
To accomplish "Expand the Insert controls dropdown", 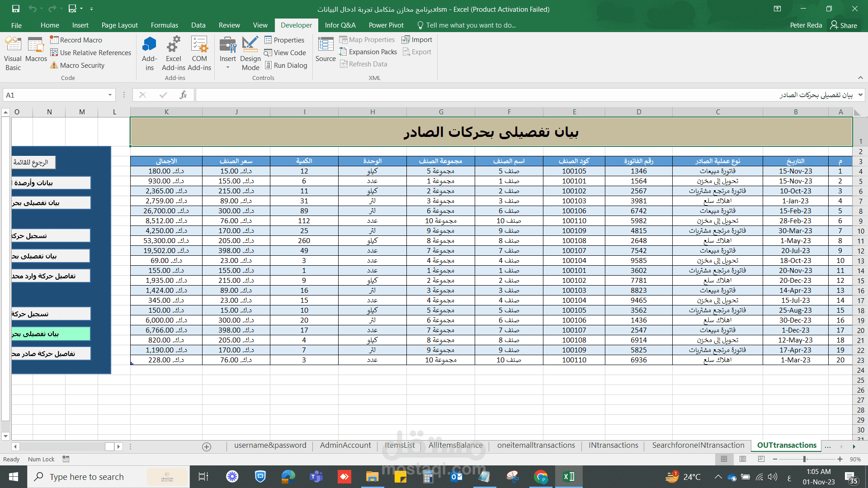I will coord(228,67).
